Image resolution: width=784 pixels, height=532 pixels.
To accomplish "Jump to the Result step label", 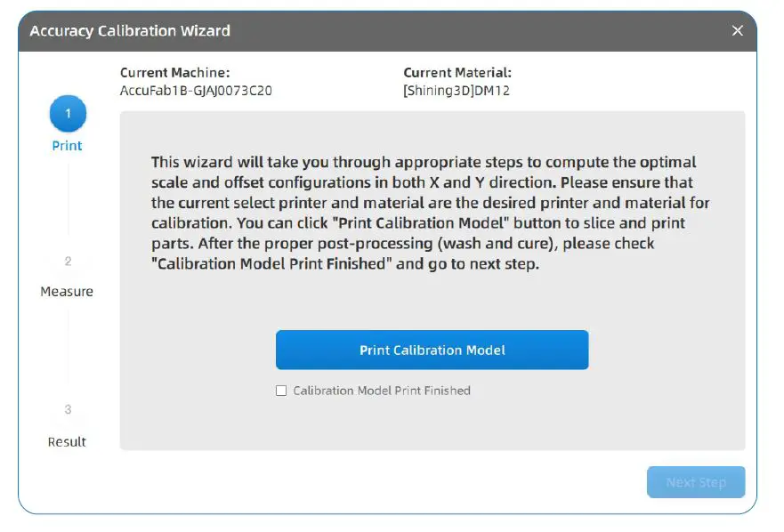I will (x=67, y=442).
